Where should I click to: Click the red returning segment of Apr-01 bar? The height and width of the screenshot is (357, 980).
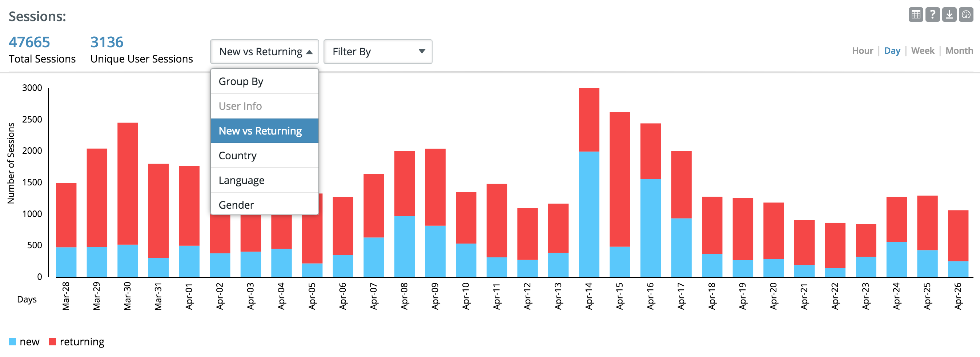189,205
